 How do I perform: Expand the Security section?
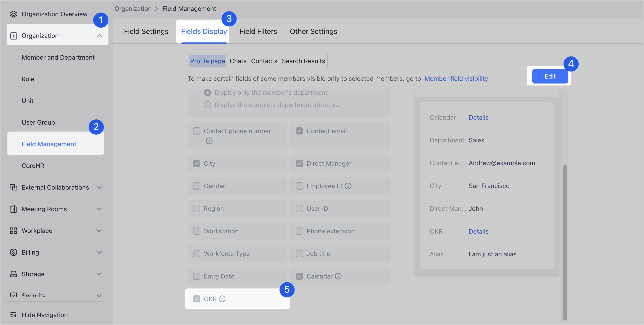click(99, 295)
